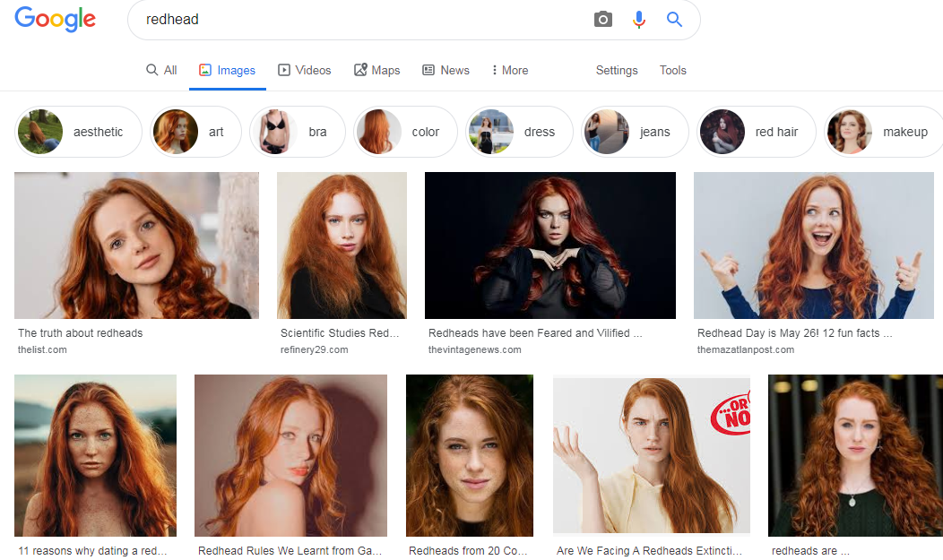Screen dimensions: 943x560
Task: Click Scientific Studies Red... title
Action: click(339, 333)
